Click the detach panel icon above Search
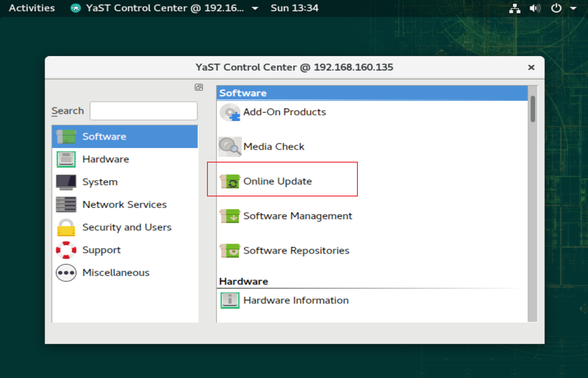Screen dimensions: 588x378 [x=198, y=87]
